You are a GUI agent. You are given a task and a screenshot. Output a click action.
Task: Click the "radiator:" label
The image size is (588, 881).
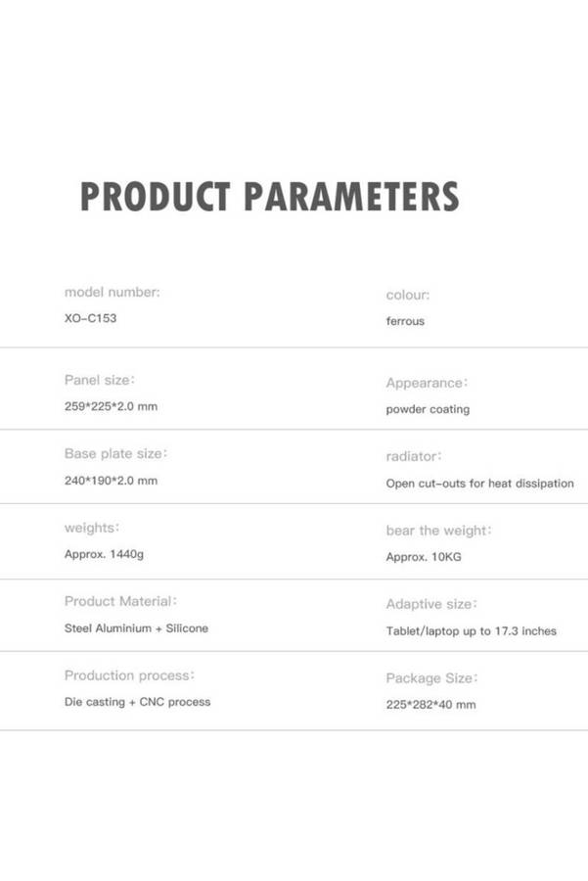click(414, 456)
